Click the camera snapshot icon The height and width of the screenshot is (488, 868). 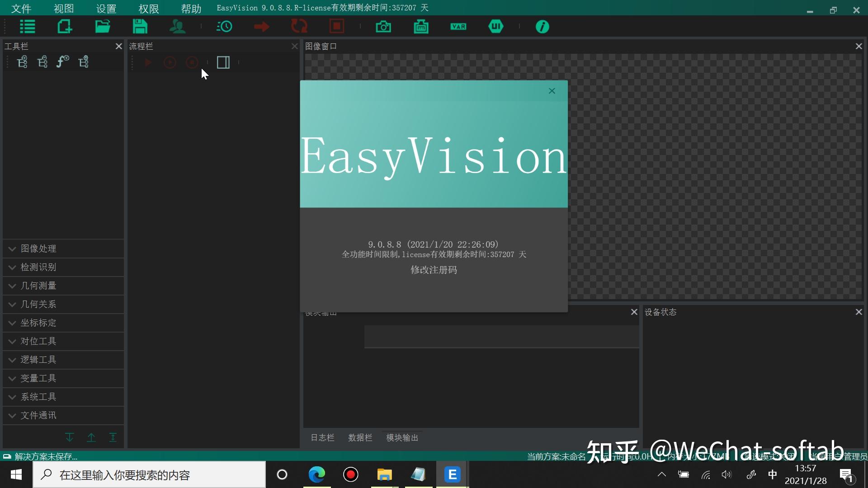tap(383, 26)
